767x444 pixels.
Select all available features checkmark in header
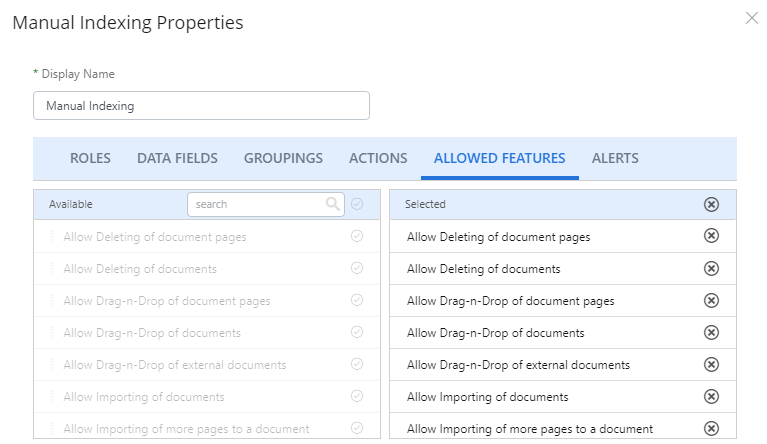point(357,204)
